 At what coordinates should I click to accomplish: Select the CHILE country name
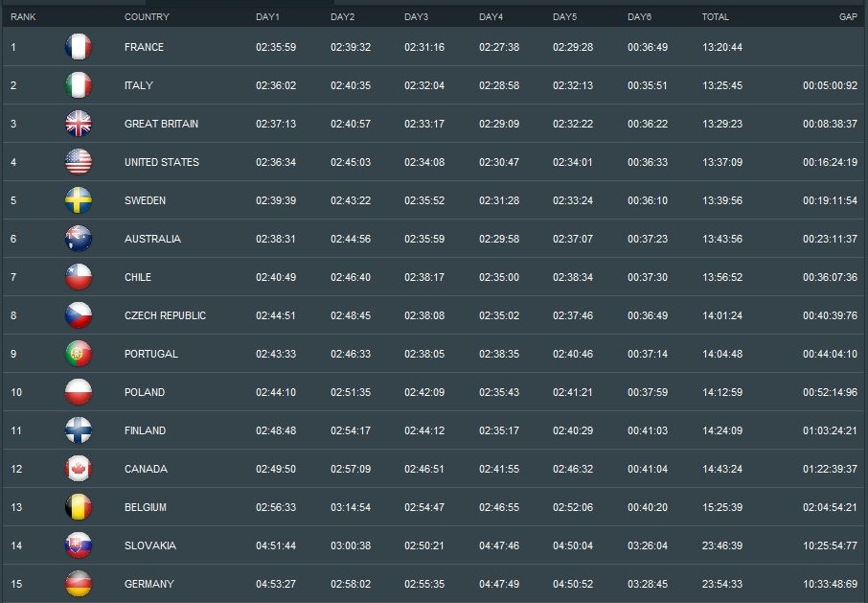138,277
